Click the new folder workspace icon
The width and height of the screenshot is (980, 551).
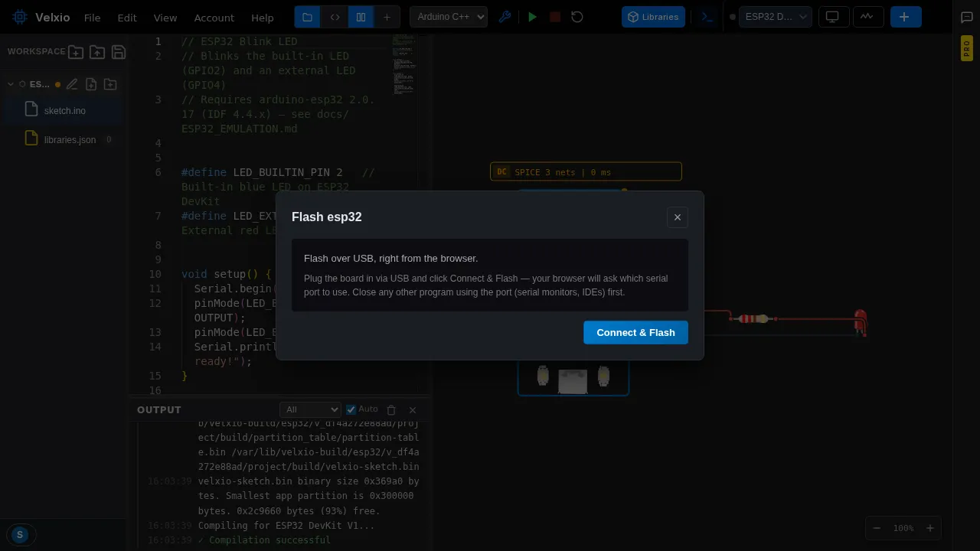(76, 52)
